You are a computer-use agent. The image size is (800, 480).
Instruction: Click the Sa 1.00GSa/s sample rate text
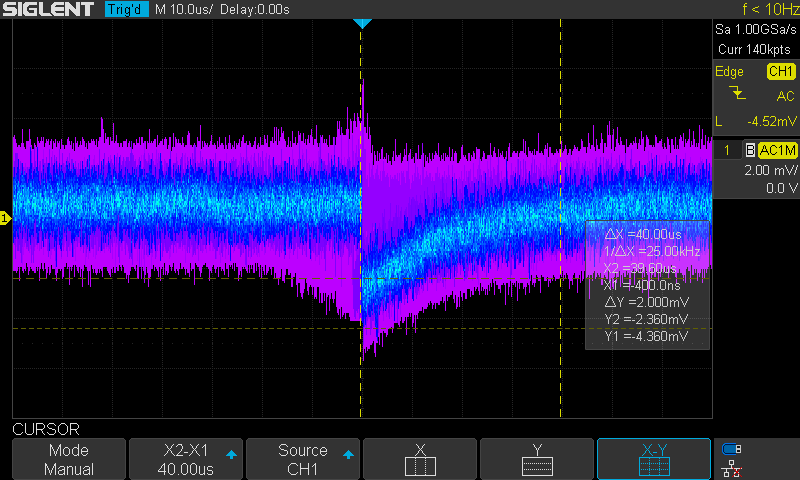(x=756, y=29)
